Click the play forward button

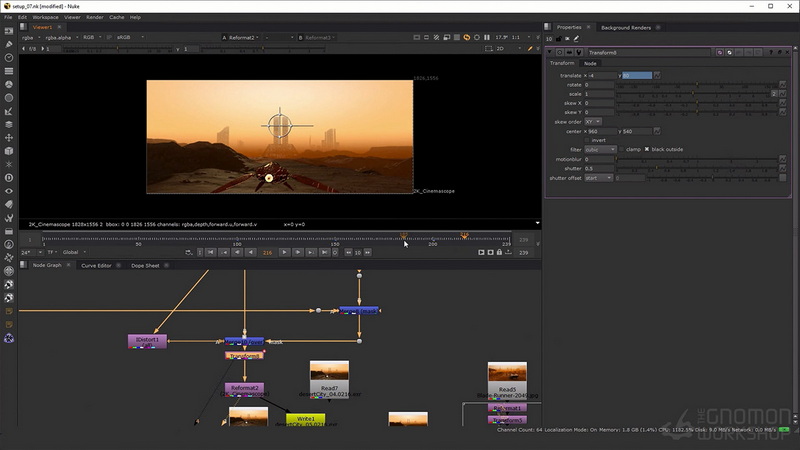click(285, 252)
